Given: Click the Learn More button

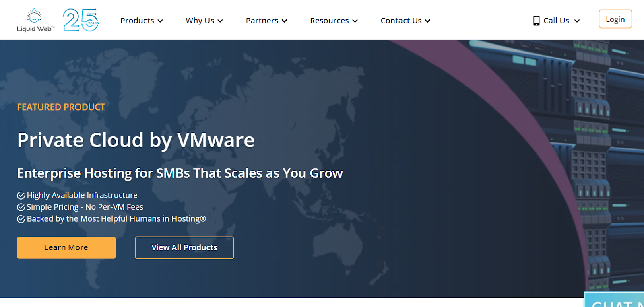Looking at the screenshot, I should (x=66, y=247).
